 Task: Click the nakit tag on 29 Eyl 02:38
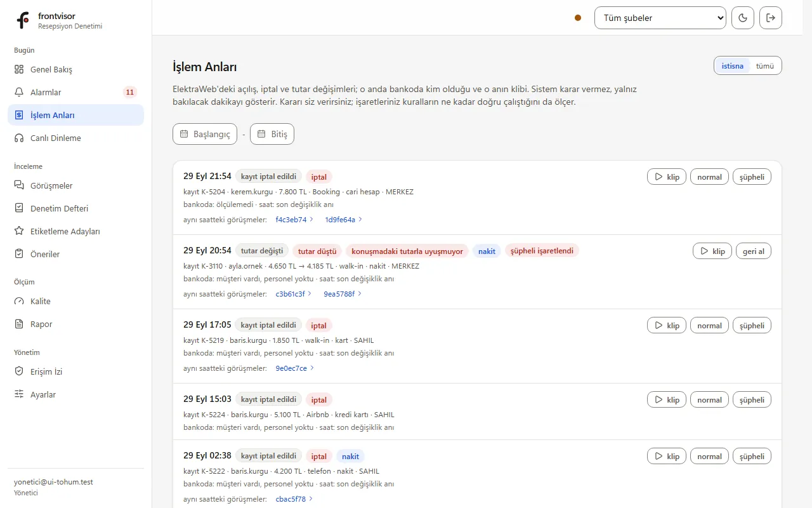pos(350,456)
